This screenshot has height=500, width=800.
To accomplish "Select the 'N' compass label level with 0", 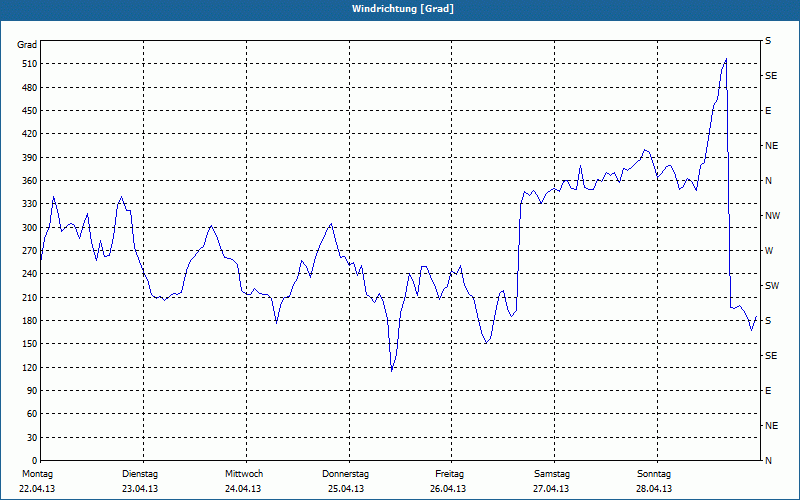I will point(768,460).
